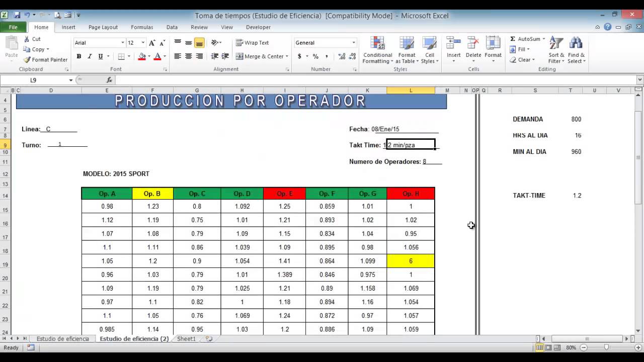Open the File tab
The width and height of the screenshot is (644, 362).
coord(14,27)
